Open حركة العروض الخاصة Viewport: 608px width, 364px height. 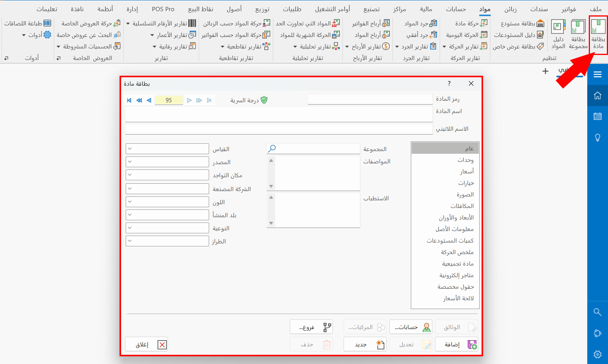tap(91, 23)
